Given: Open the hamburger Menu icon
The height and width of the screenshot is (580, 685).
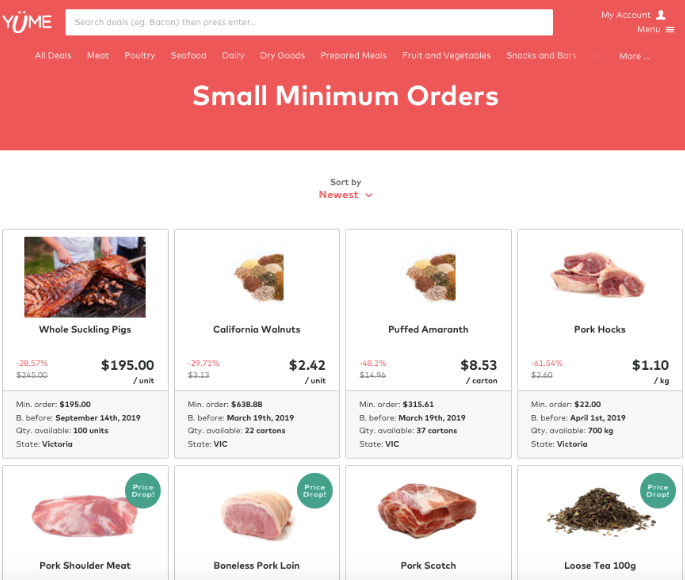Looking at the screenshot, I should pos(670,30).
